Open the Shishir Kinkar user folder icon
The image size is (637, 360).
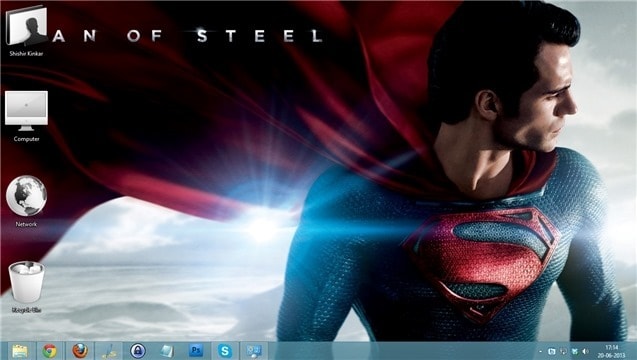coord(26,25)
